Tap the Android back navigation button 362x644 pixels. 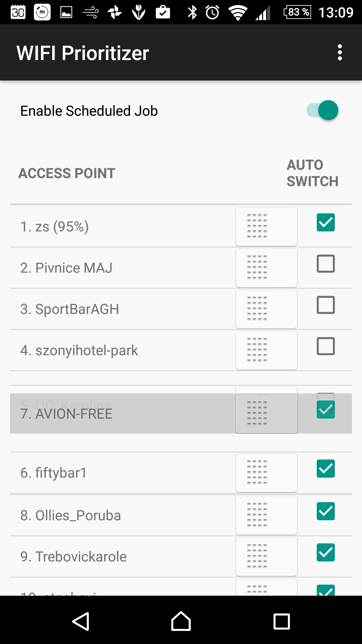[x=81, y=622]
